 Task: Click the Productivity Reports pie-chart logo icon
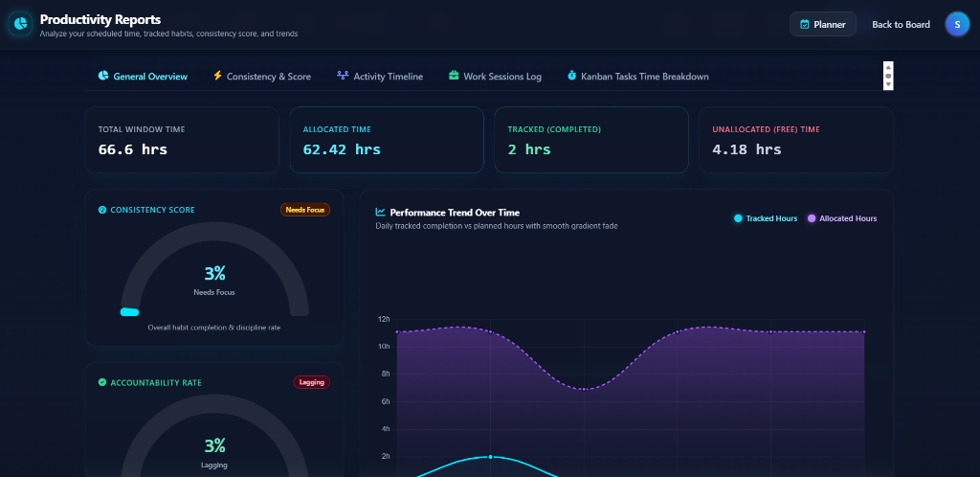(x=20, y=24)
